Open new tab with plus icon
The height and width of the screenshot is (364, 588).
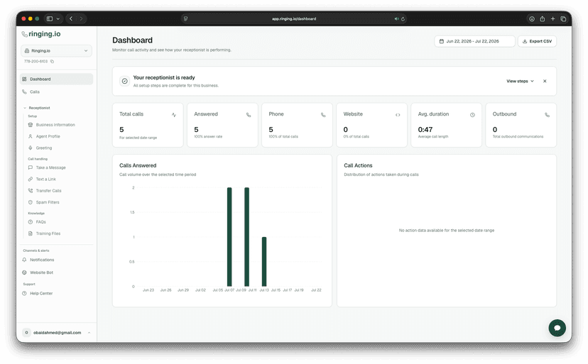[x=552, y=18]
